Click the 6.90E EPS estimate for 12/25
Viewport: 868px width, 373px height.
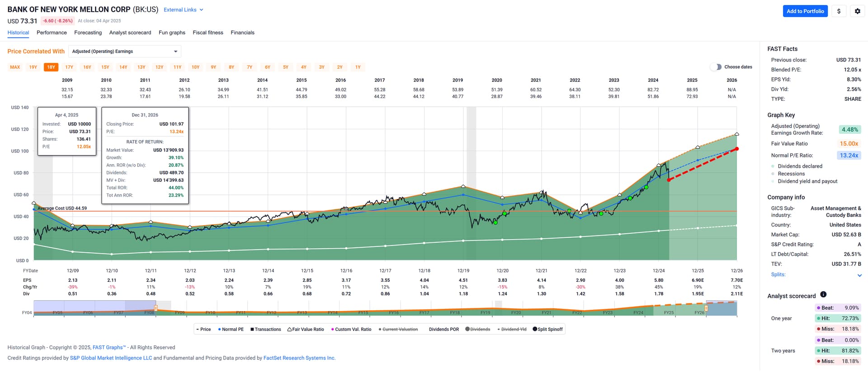pos(698,280)
